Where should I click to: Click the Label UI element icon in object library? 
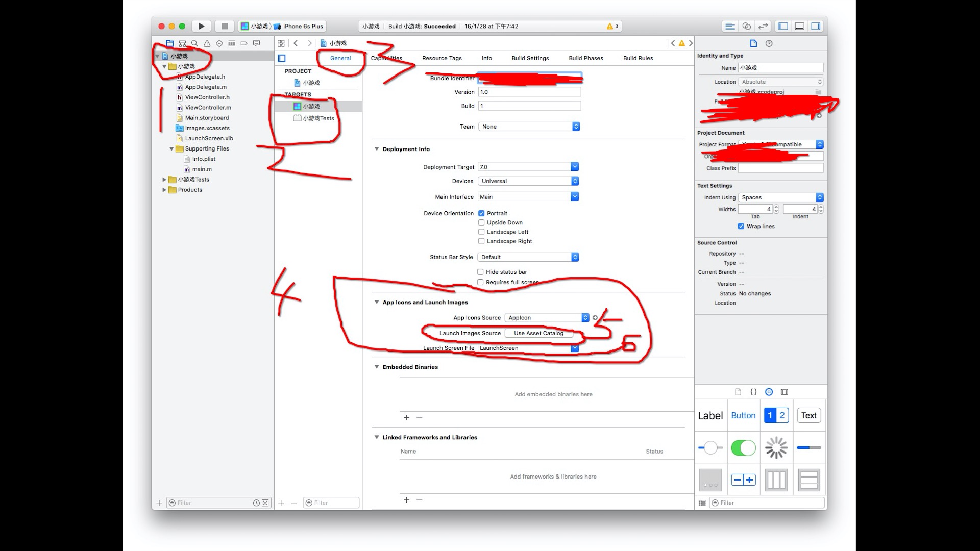(x=712, y=415)
